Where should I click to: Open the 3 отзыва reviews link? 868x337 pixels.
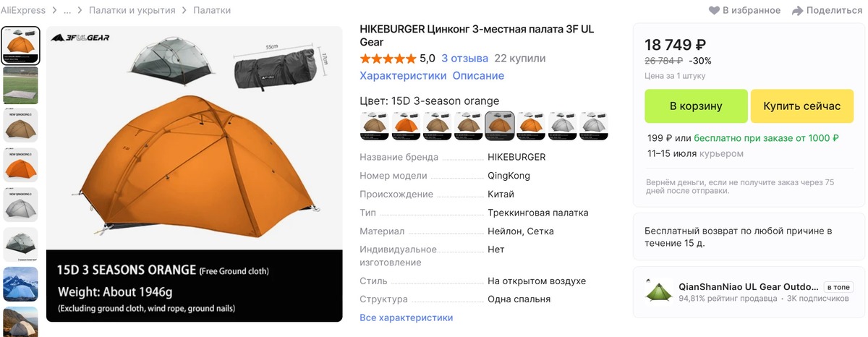click(x=465, y=59)
